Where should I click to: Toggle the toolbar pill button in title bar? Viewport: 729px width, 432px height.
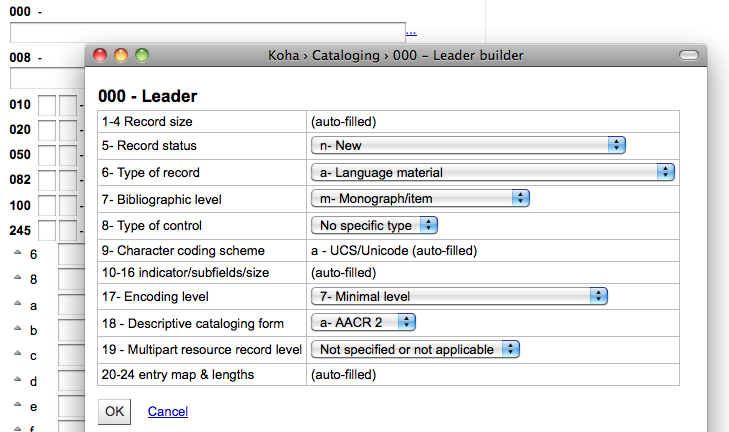point(687,54)
